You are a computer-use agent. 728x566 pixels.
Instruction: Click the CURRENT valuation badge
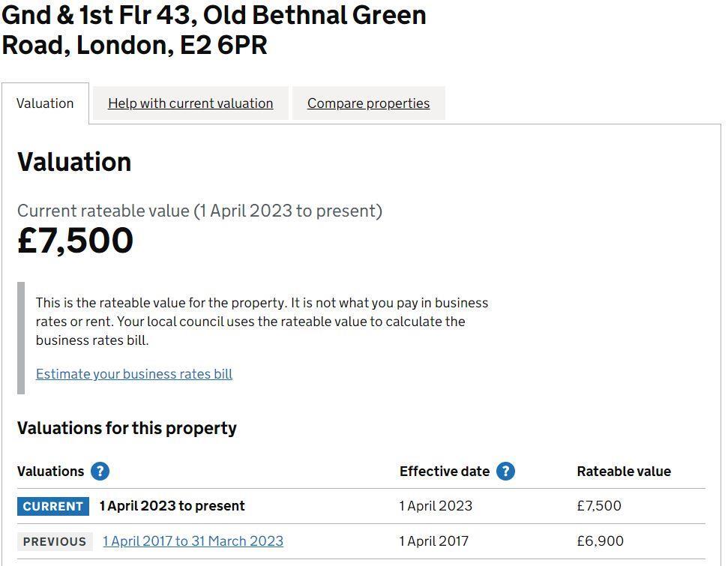pos(52,506)
